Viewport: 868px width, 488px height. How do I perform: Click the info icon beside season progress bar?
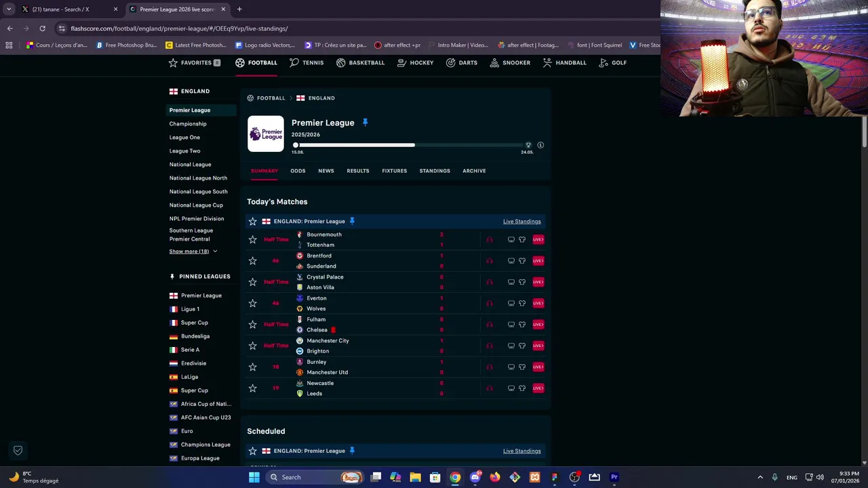pos(540,145)
